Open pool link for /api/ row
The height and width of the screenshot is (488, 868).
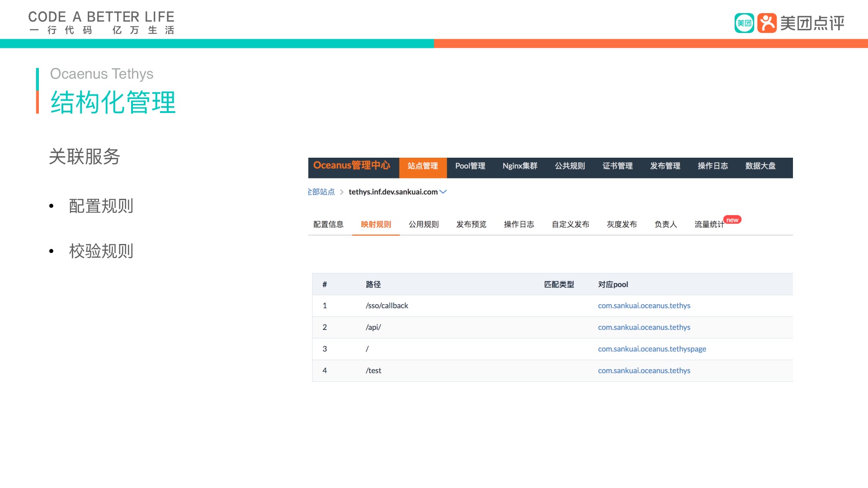tap(644, 327)
